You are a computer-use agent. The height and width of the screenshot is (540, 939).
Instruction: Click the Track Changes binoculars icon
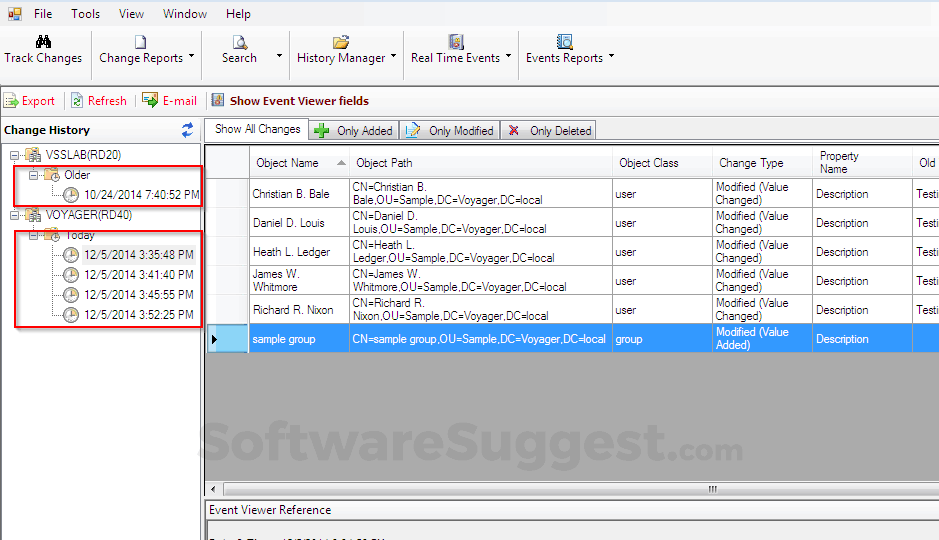tap(43, 41)
